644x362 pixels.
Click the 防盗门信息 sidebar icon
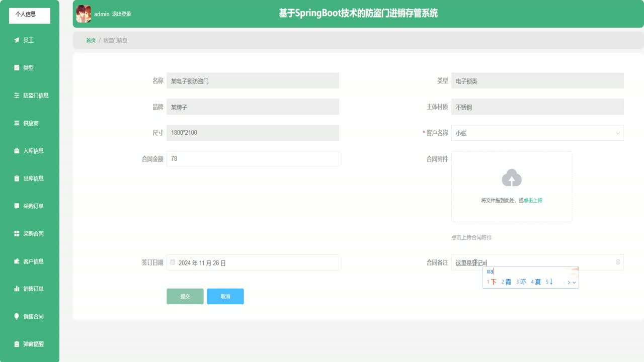pos(17,96)
